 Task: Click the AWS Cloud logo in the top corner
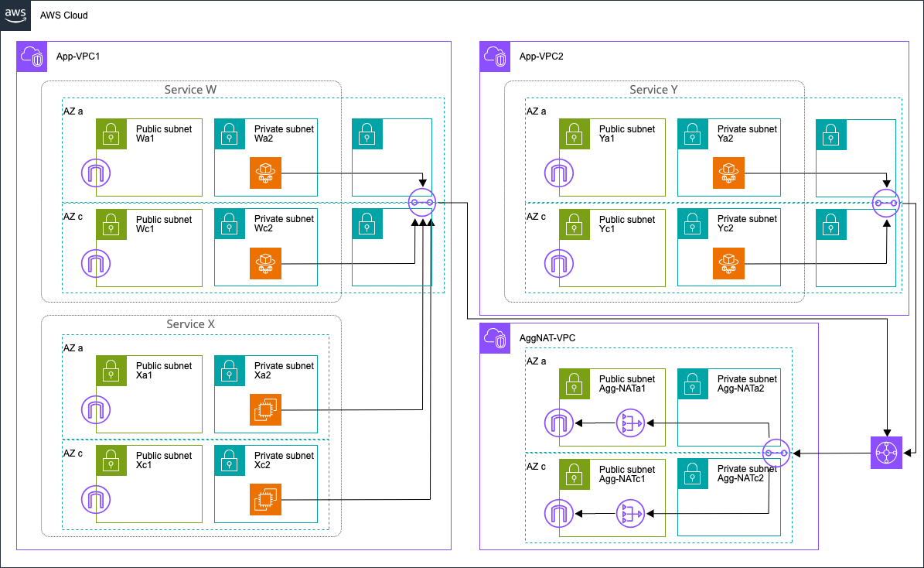pyautogui.click(x=15, y=15)
